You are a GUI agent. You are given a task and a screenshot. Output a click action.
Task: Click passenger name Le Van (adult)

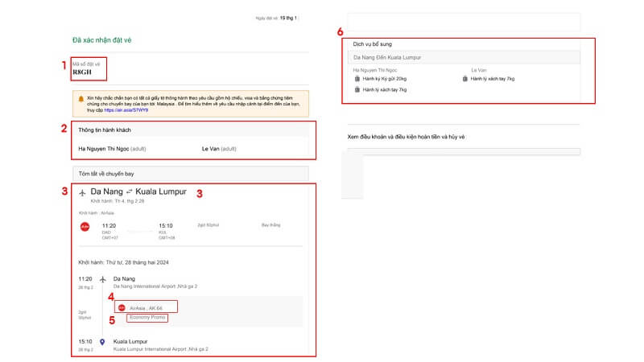click(x=219, y=149)
